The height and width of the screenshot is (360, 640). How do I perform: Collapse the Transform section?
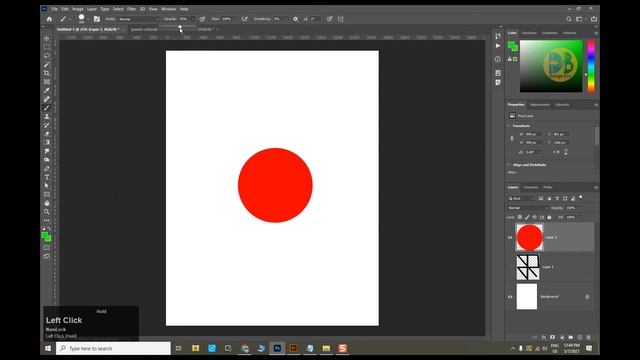pos(509,126)
